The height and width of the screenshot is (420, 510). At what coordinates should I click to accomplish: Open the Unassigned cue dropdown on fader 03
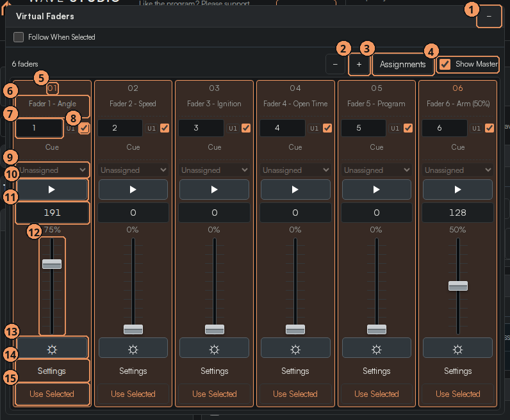point(214,170)
